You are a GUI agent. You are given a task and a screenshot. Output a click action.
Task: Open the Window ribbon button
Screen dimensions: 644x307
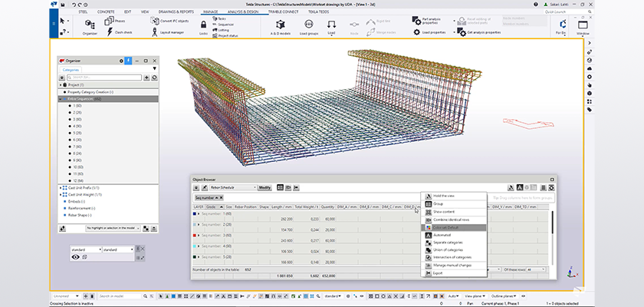click(583, 28)
